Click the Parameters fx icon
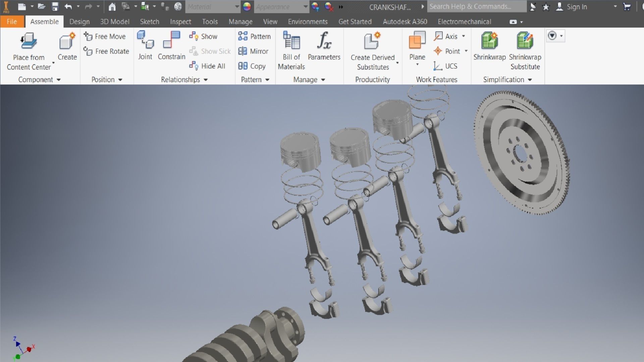The height and width of the screenshot is (362, 644). [324, 41]
